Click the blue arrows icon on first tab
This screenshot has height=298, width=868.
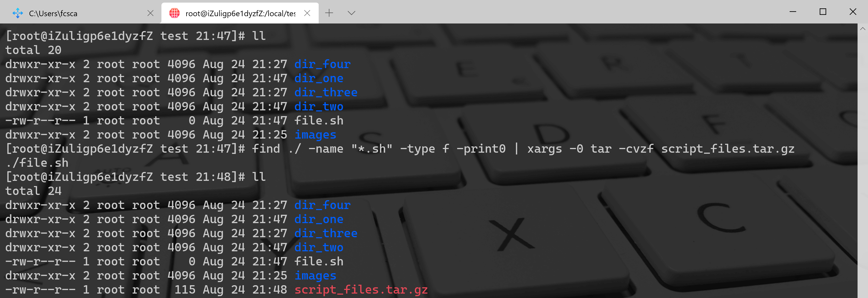click(18, 13)
